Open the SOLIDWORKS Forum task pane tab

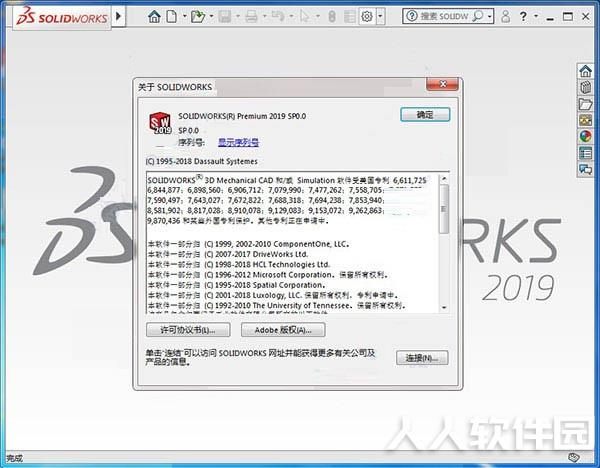click(x=585, y=169)
